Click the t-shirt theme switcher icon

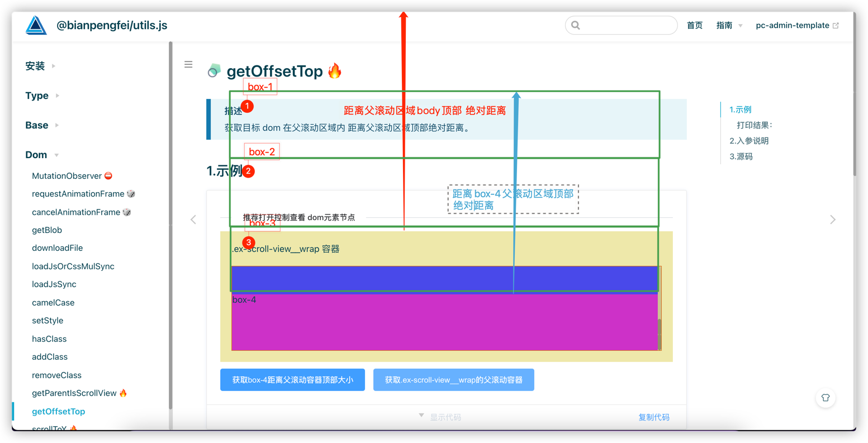click(825, 398)
